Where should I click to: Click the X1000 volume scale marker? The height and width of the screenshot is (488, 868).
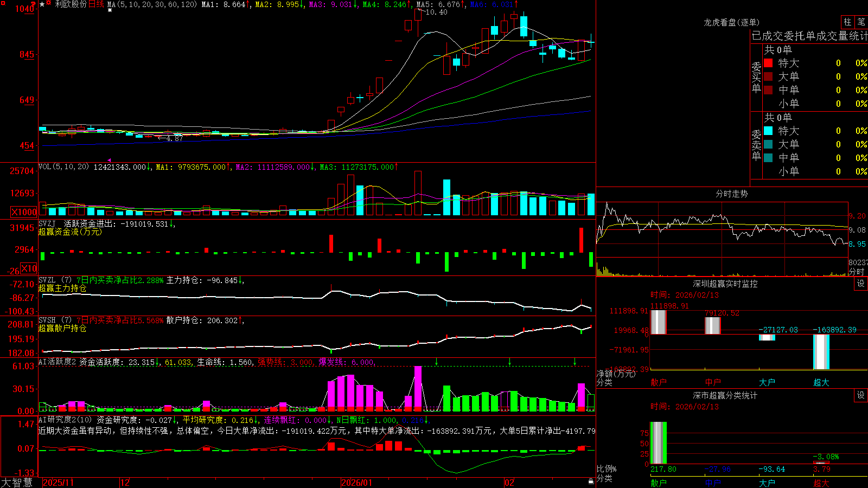click(x=24, y=212)
